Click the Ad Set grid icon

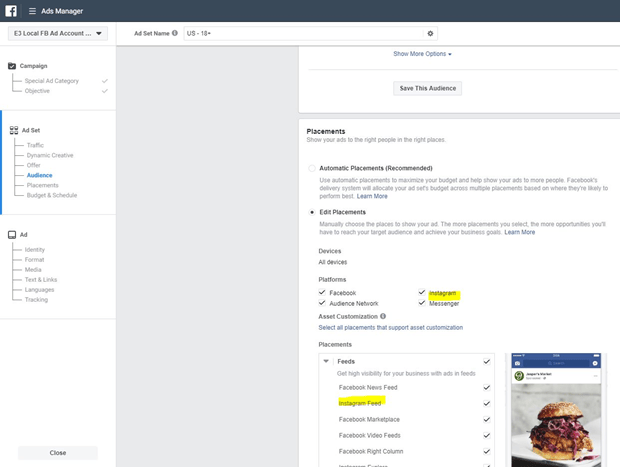point(14,130)
